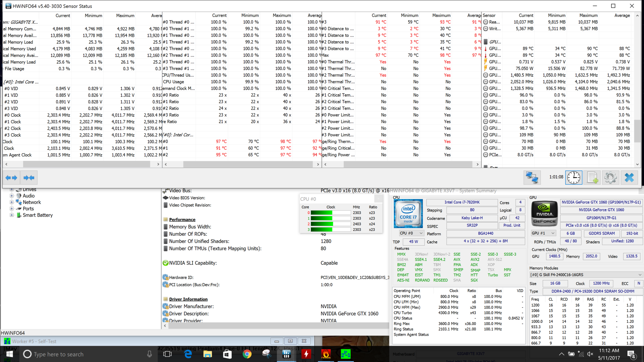Viewport: 644px width, 362px height.
Task: Click the BGA1440 platform field
Action: pyautogui.click(x=485, y=234)
